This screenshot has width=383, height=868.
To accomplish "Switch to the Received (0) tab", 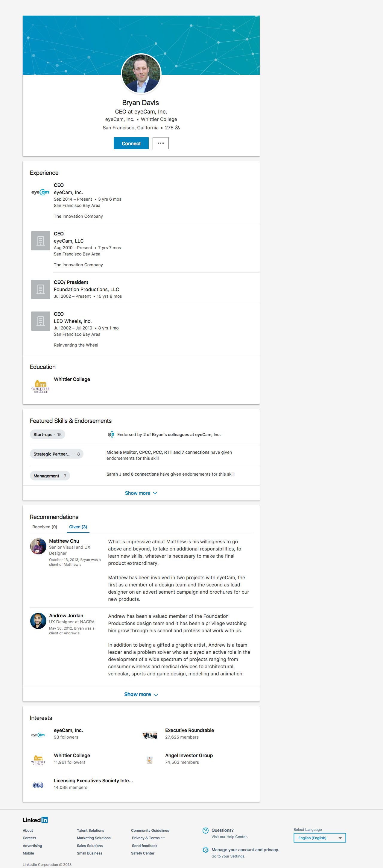I will pyautogui.click(x=45, y=527).
